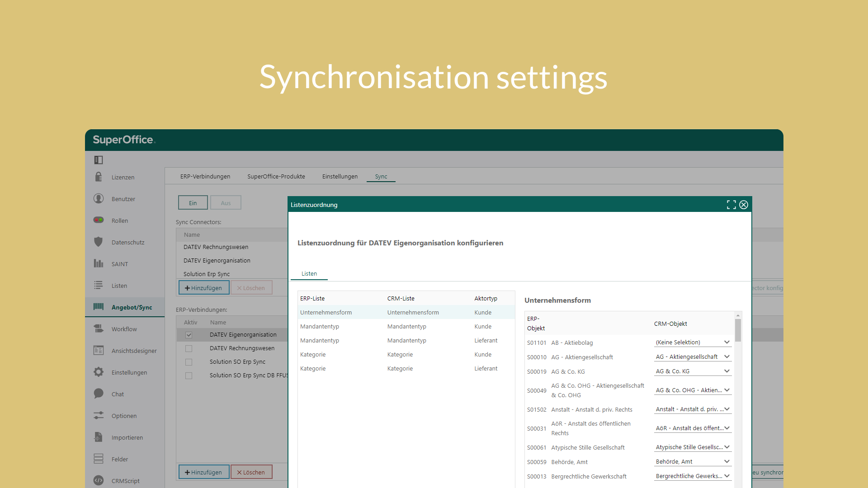This screenshot has height=488, width=868.
Task: Expand Listenzuordnung dialog to fullscreen
Action: click(x=731, y=205)
